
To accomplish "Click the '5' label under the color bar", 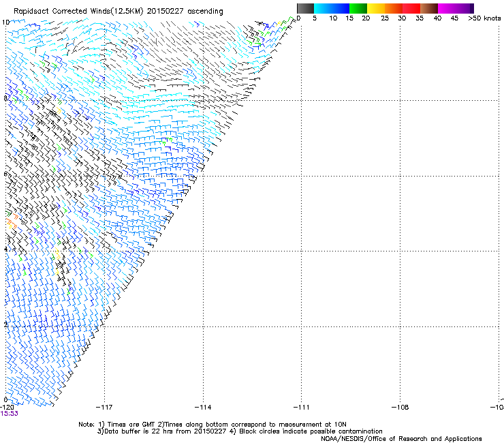I will 315,18.
